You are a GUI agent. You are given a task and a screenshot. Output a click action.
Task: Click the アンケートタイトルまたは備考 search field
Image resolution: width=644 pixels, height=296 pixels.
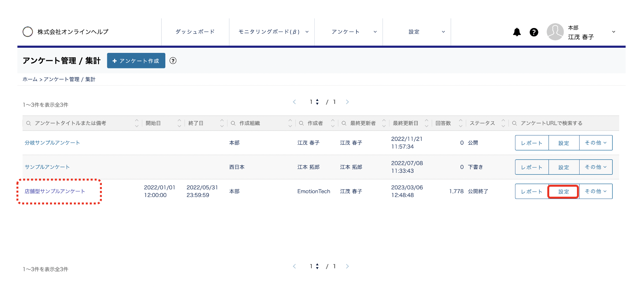[81, 123]
